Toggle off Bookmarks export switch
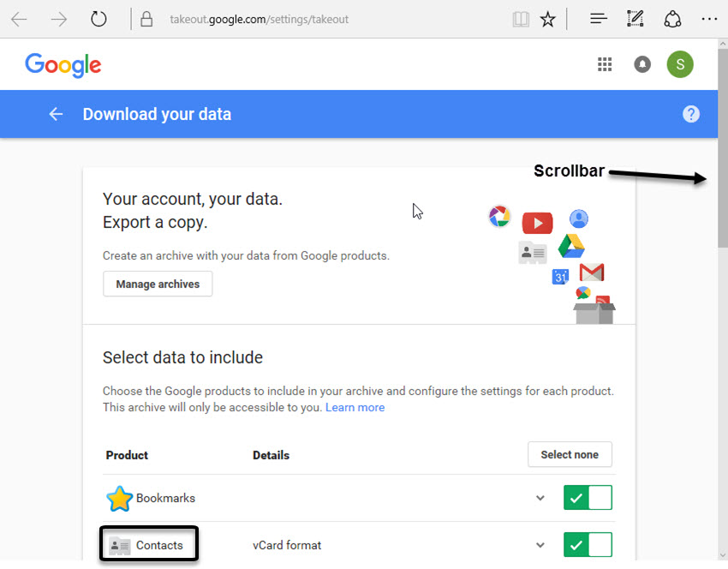This screenshot has width=728, height=569. pyautogui.click(x=588, y=498)
